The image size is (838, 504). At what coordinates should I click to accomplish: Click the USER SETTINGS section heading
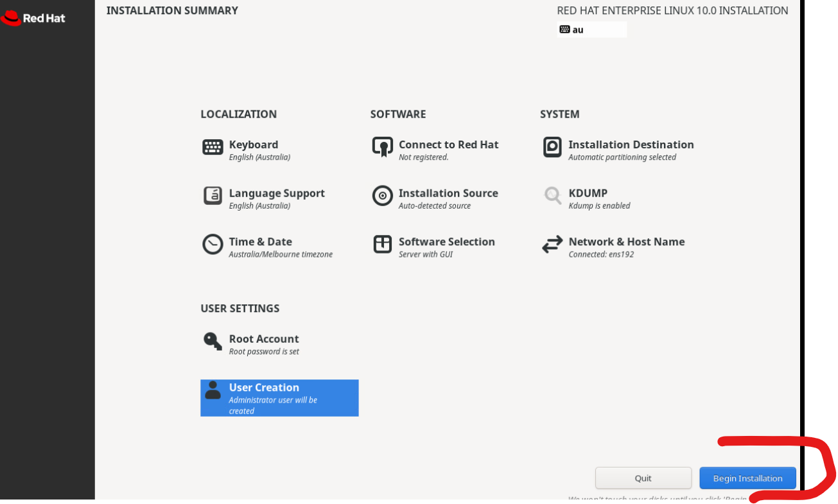pyautogui.click(x=240, y=308)
